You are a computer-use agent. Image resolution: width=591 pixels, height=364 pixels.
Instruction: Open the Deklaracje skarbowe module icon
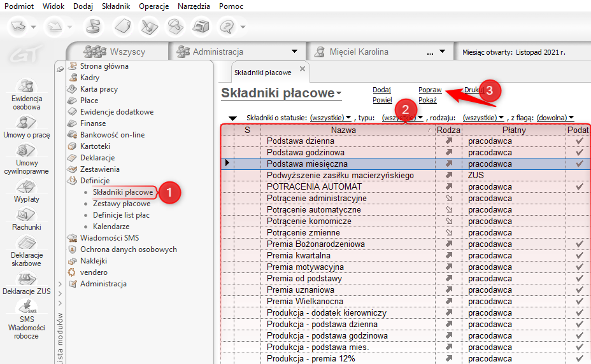[x=26, y=242]
